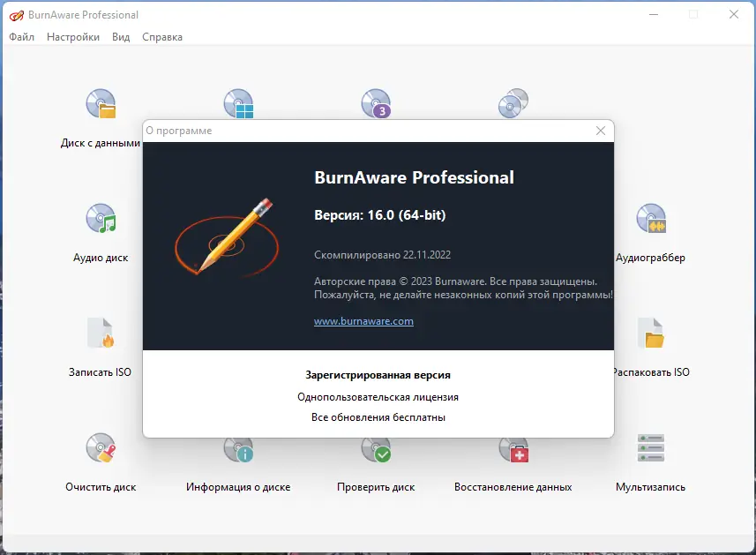
Task: Click the Аудио диск label
Action: coord(101,258)
